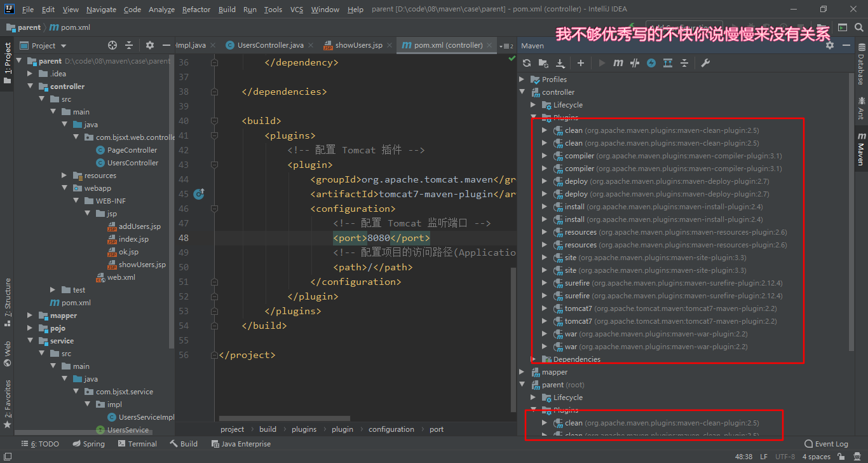Screen dimensions: 868x463
Task: Toggle the 1: Project tool window stripe
Action: point(8,63)
